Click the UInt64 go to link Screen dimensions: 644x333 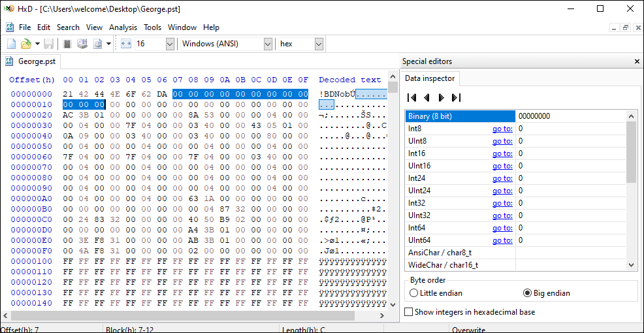[502, 240]
